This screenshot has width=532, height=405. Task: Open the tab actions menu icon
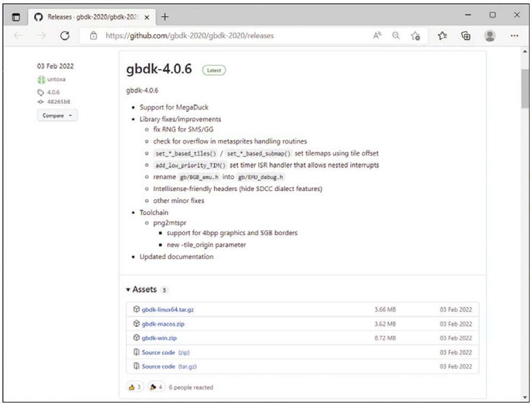(x=16, y=17)
